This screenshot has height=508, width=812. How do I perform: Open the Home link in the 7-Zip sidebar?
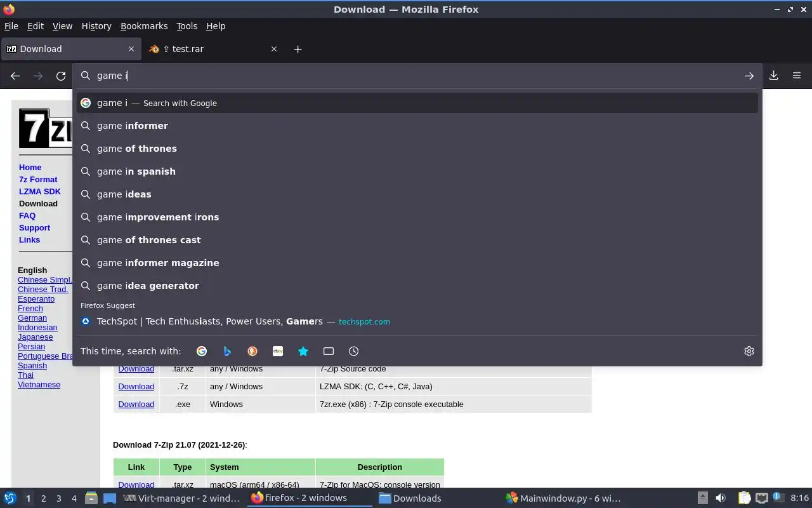tap(30, 168)
